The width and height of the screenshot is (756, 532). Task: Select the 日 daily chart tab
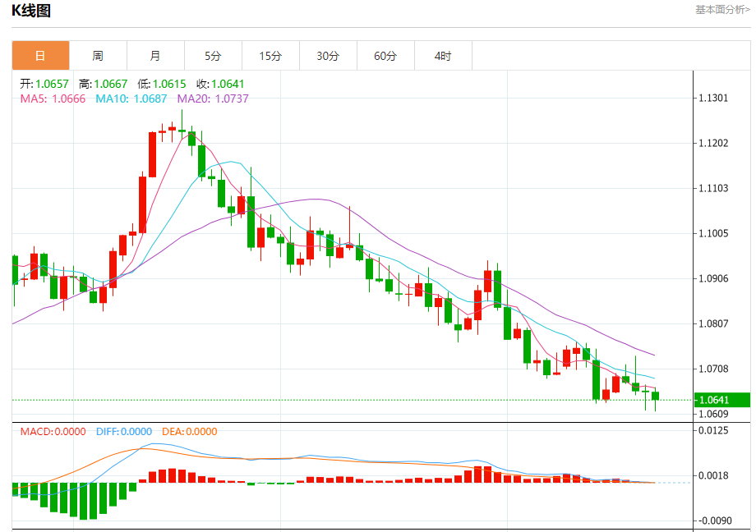(40, 56)
